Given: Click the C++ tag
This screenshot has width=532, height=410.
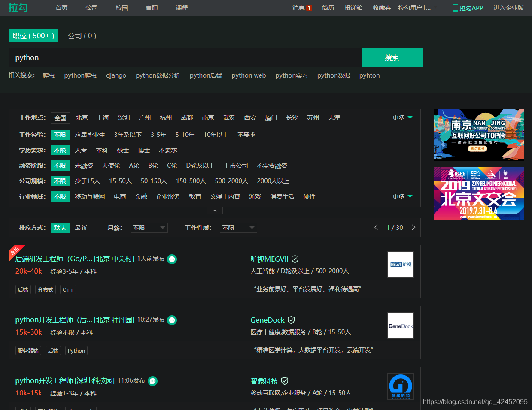Looking at the screenshot, I should [68, 290].
